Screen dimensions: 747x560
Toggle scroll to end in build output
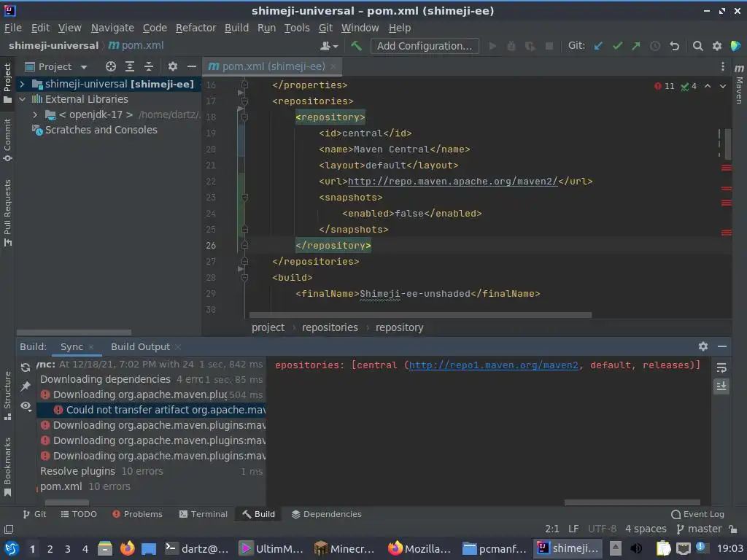coord(721,386)
